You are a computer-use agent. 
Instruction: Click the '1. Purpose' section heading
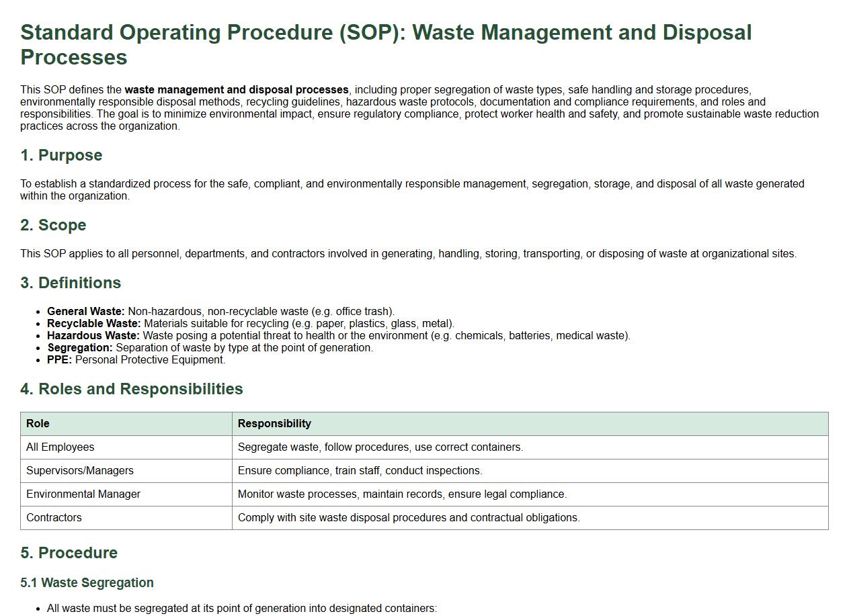pos(61,155)
